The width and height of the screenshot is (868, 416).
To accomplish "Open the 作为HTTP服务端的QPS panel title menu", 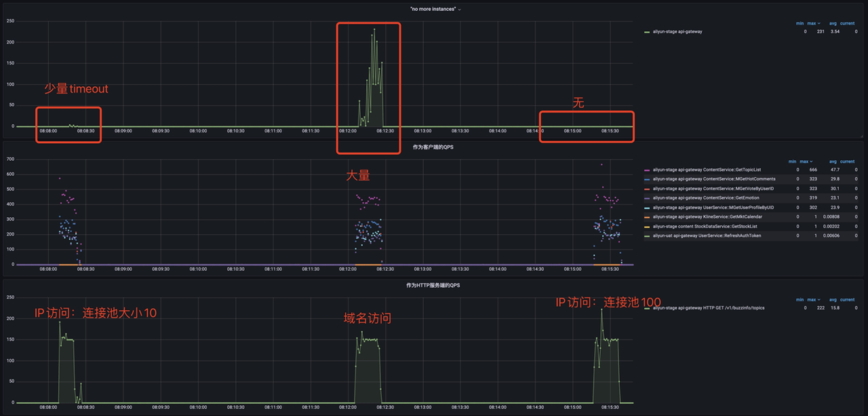I will [434, 285].
